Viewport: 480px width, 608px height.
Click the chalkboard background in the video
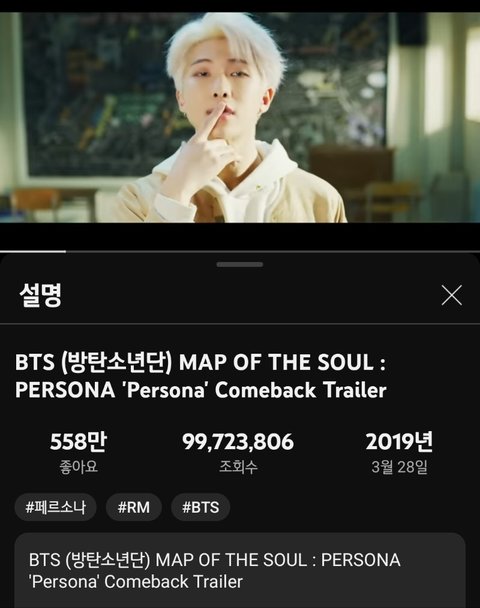[x=97, y=97]
